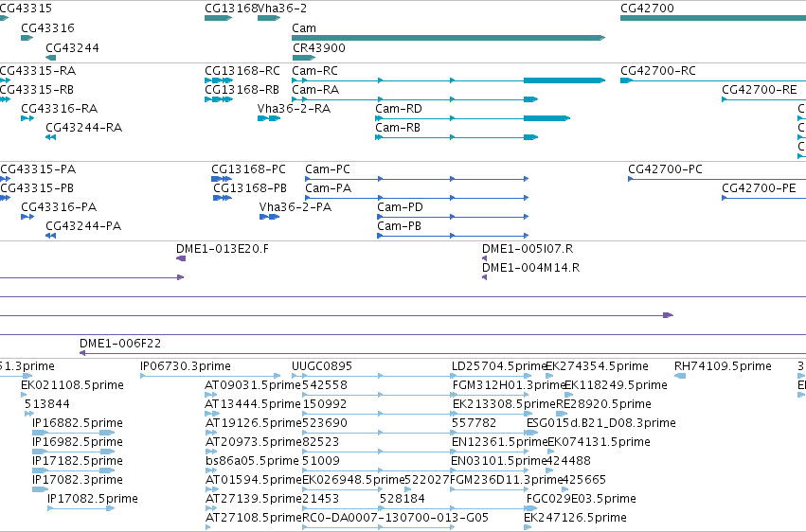Select RE28920.5prime EST label
Screen dimensions: 806x532
603,404
